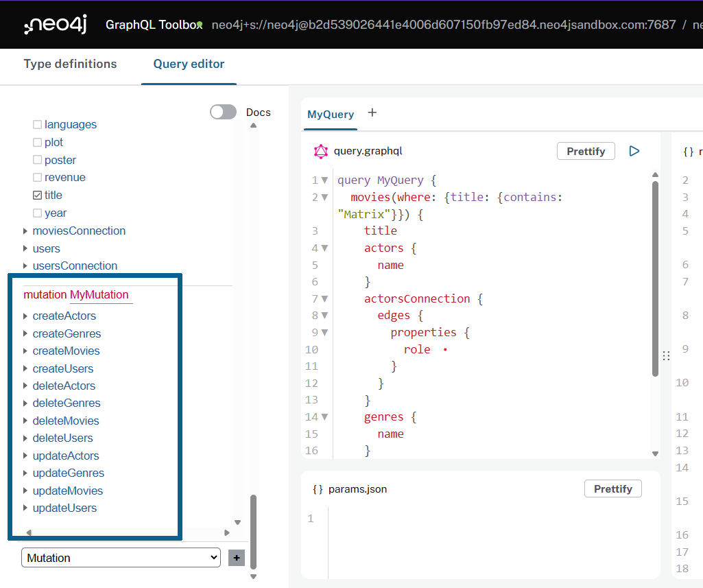This screenshot has height=588, width=703.
Task: Fold the edges block at line 8
Action: tap(324, 316)
